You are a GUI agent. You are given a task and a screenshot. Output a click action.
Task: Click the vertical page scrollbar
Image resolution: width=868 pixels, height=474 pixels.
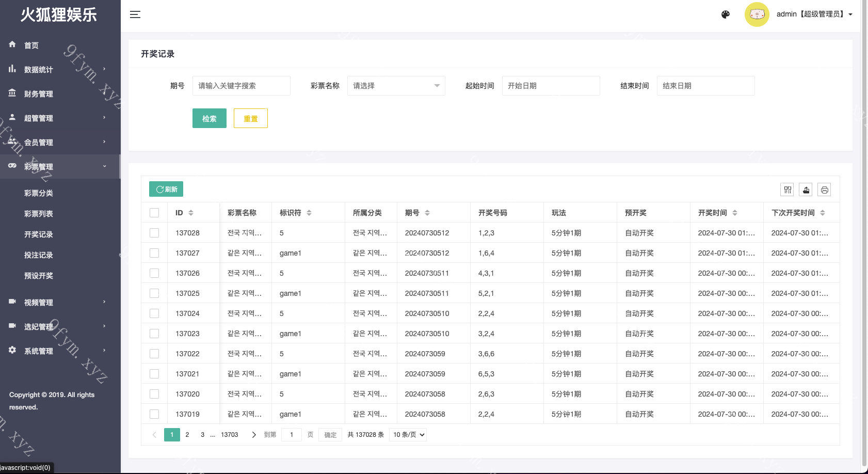(864, 232)
